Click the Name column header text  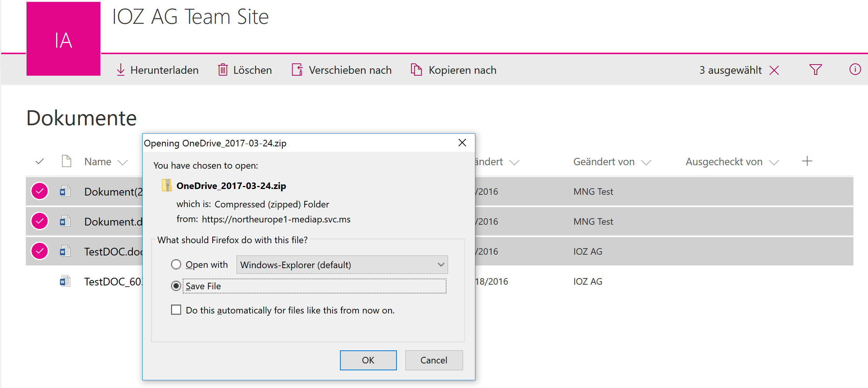(98, 162)
